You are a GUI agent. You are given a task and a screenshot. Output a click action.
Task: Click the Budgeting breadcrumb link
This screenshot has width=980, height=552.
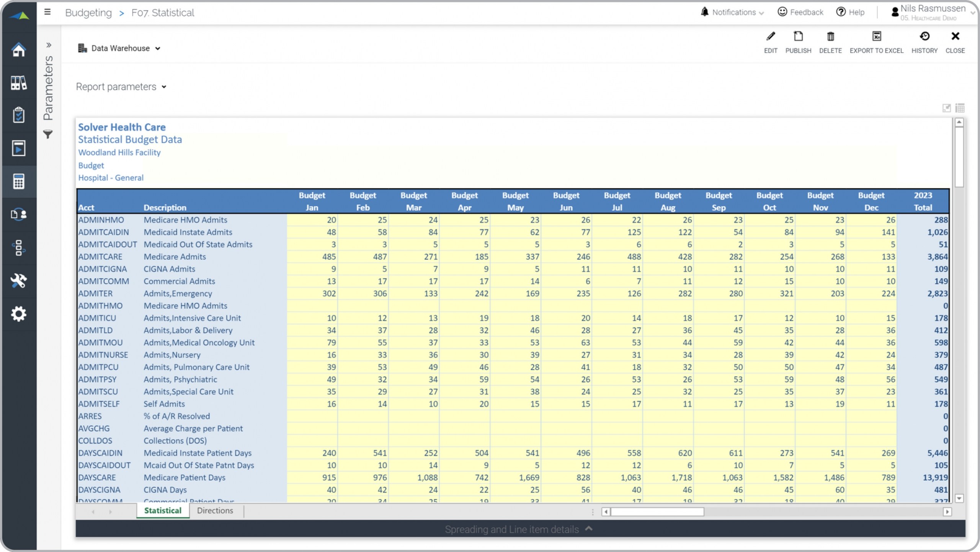pyautogui.click(x=88, y=13)
